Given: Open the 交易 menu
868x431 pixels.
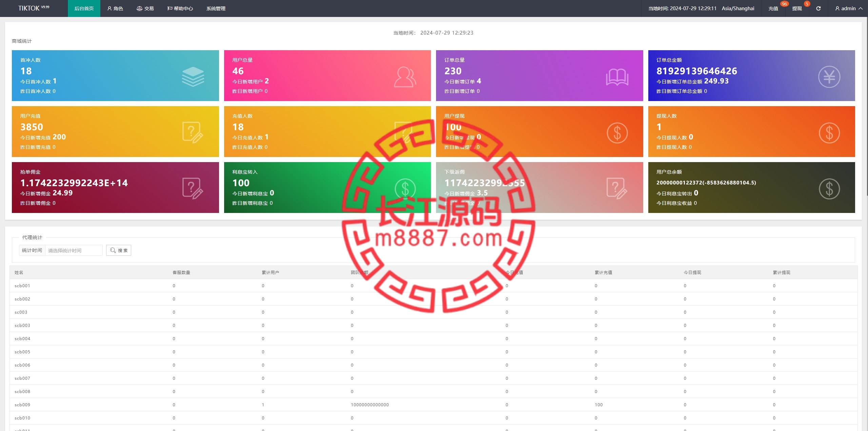Looking at the screenshot, I should coord(145,8).
